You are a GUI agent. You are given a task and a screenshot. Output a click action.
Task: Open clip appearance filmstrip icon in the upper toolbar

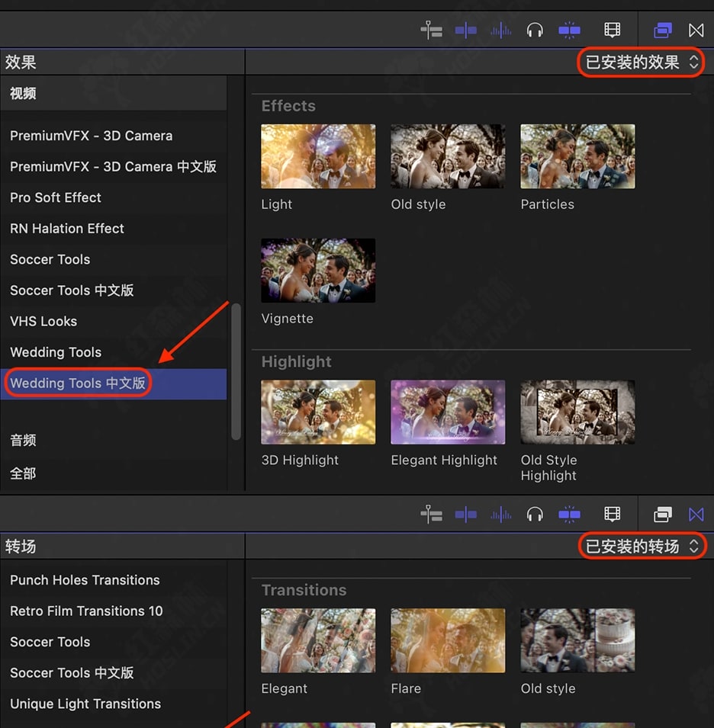tap(612, 30)
